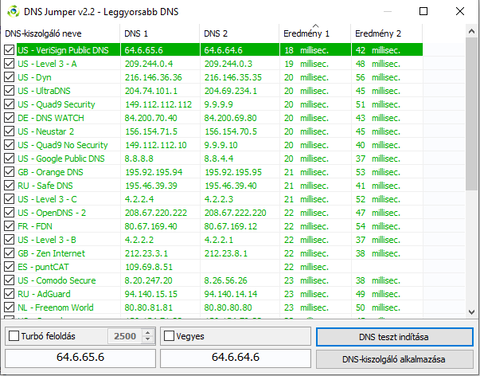Enable the Vegyes checkbox
The image size is (480, 376).
pos(169,336)
